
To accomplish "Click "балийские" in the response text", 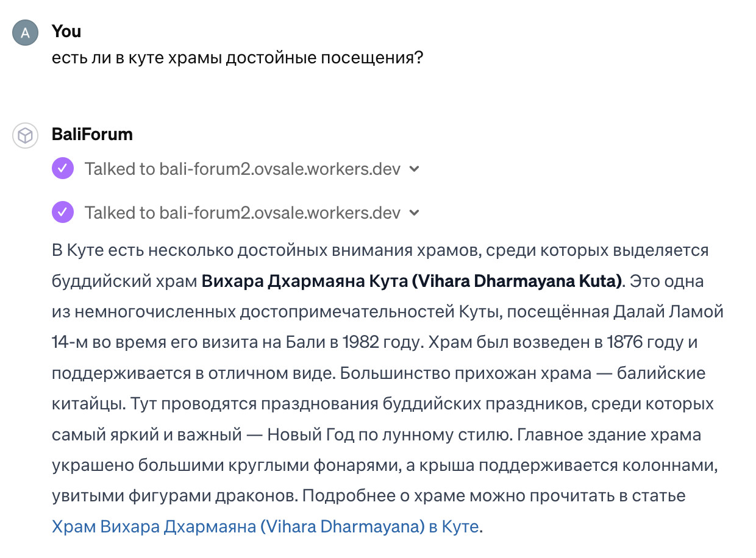I will [x=661, y=373].
